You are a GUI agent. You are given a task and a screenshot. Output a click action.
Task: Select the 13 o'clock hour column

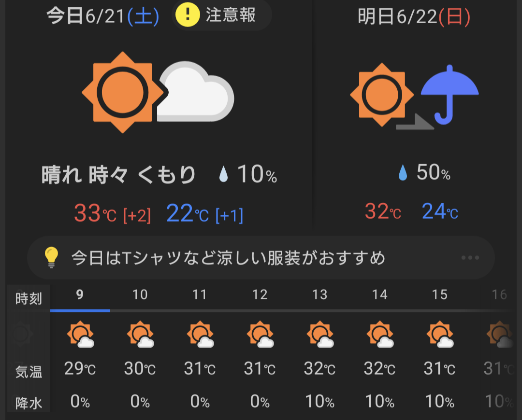pos(319,348)
